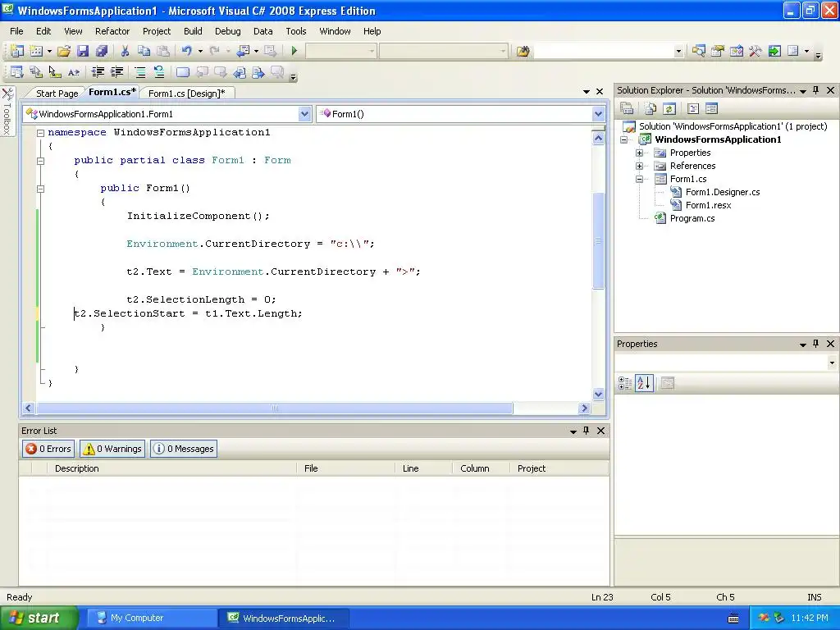
Task: Toggle the 0 Messages filter button
Action: 184,449
